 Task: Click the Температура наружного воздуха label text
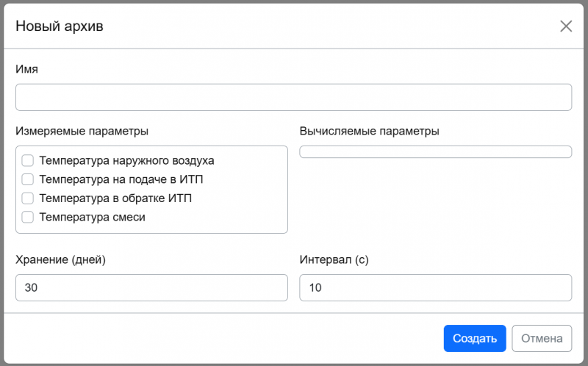(x=126, y=160)
